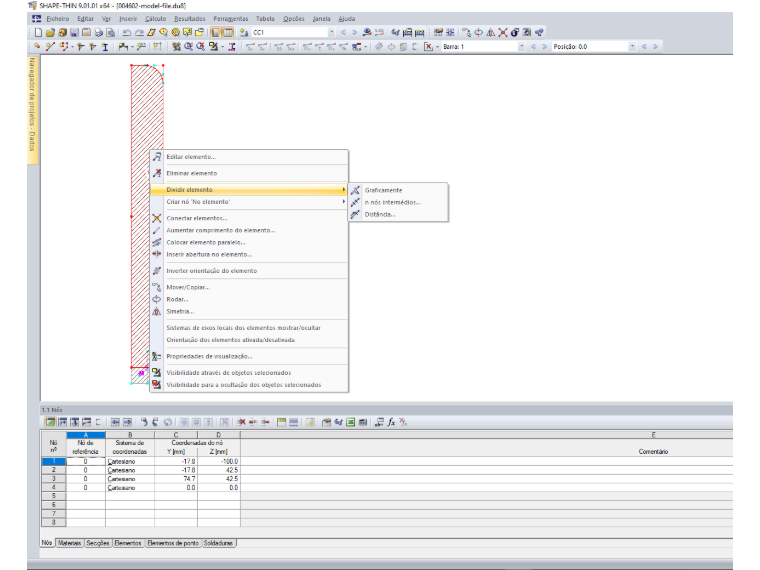The height and width of the screenshot is (570, 760).
Task: Click the Print icon in the toolbar
Action: [98, 32]
